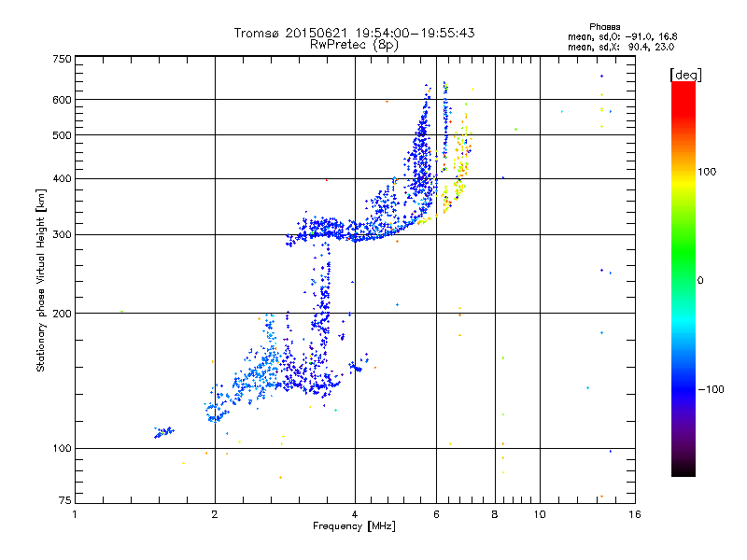Click the dense blue trace along 300 km height
747x560 pixels.
[329, 230]
